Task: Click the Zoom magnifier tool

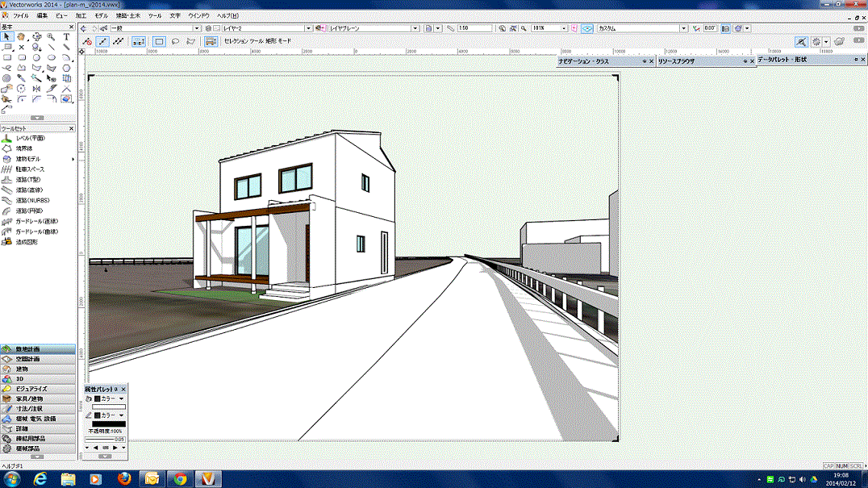Action: tap(51, 37)
